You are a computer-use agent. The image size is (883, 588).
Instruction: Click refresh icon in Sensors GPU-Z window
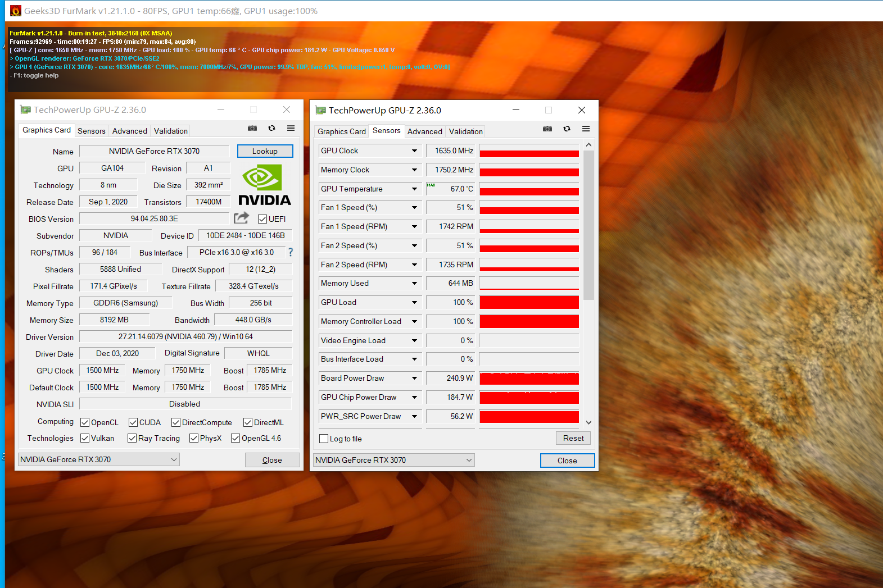(x=567, y=129)
